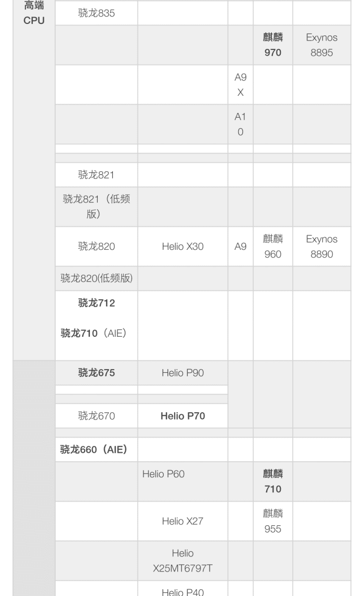Screen dimensions: 364x596
Task: Select the A10 chip cell
Action: pos(240,124)
